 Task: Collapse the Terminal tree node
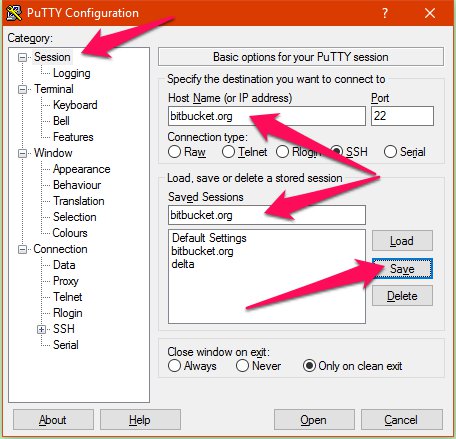(22, 90)
